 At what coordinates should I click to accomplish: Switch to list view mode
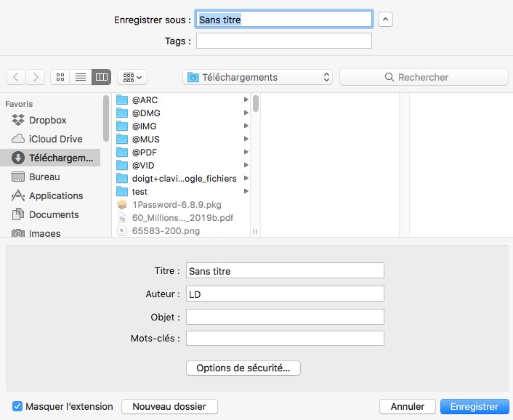81,77
